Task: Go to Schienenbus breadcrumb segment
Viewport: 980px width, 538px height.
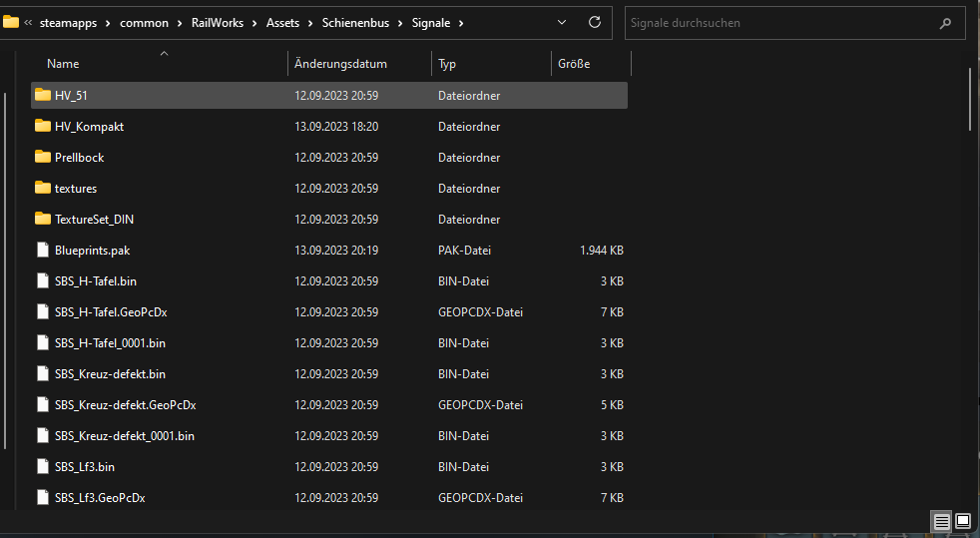Action: tap(357, 23)
